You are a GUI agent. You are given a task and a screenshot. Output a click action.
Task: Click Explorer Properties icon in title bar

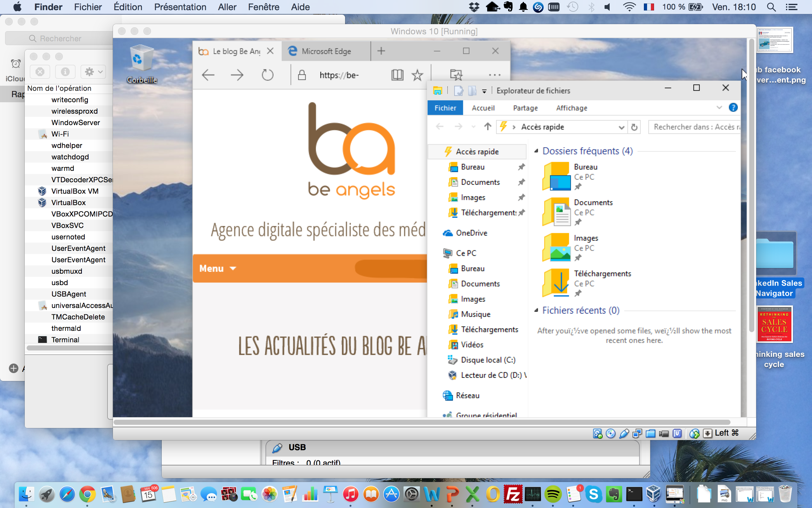(x=458, y=91)
